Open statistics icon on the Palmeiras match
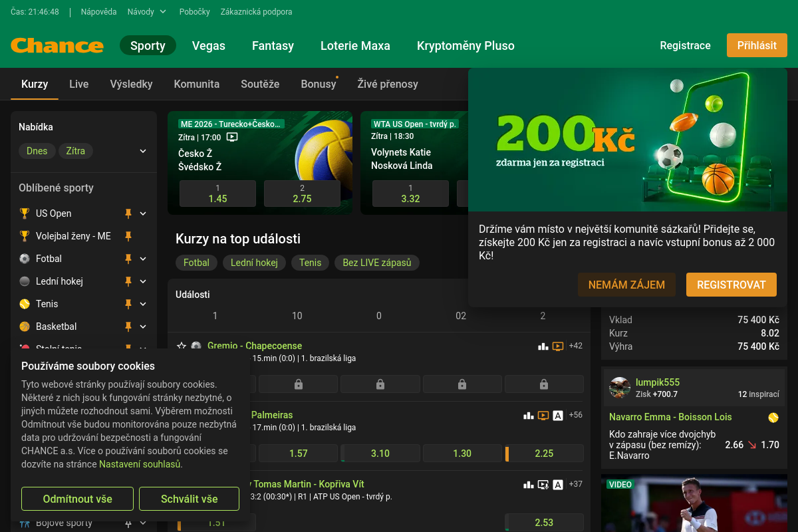Image resolution: width=798 pixels, height=532 pixels. (x=529, y=415)
